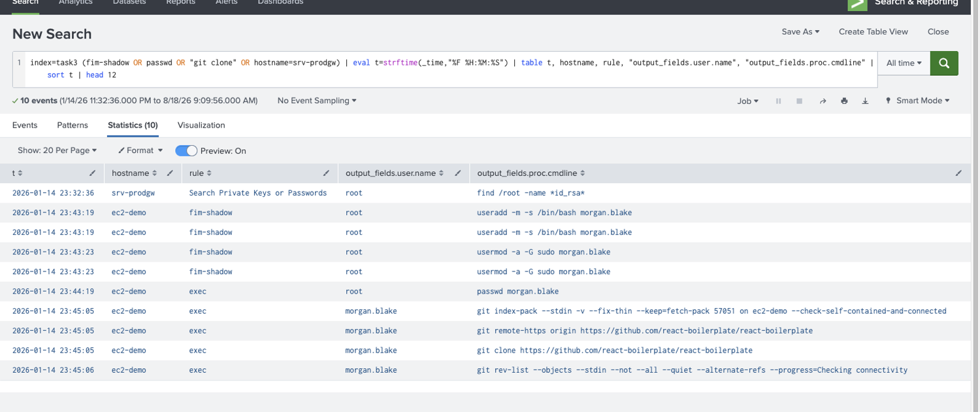Click Search Private Keys or Passwords rule
The height and width of the screenshot is (412, 980).
tap(258, 193)
